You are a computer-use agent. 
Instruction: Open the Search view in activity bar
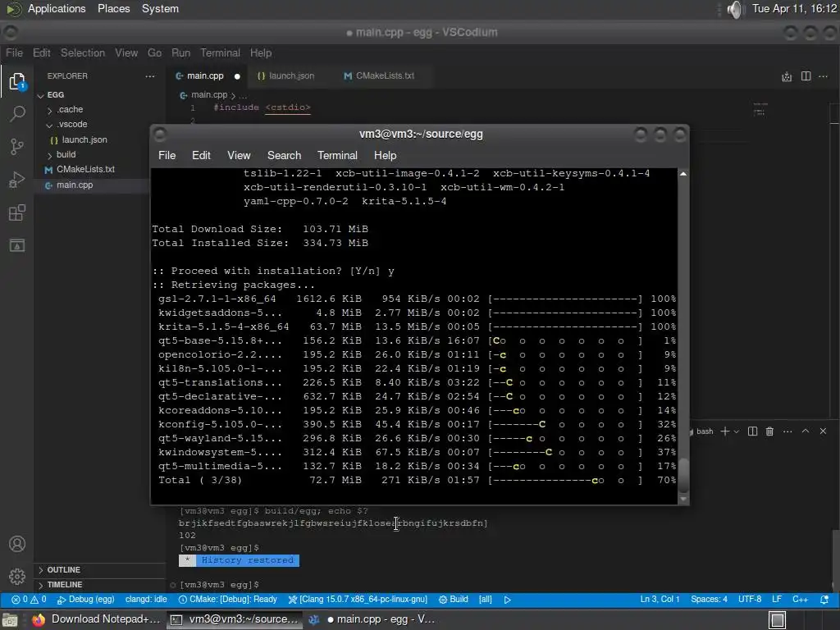click(x=17, y=113)
